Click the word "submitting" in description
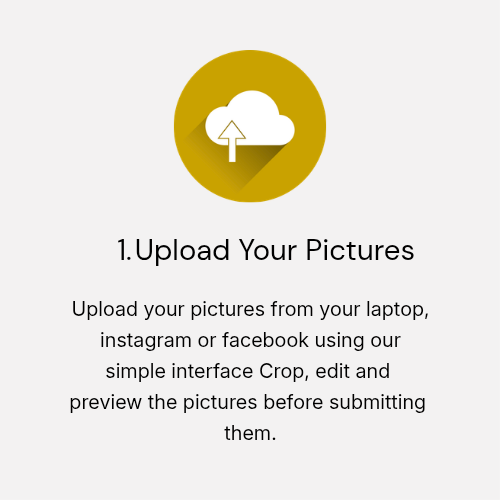The height and width of the screenshot is (500, 500). (377, 403)
